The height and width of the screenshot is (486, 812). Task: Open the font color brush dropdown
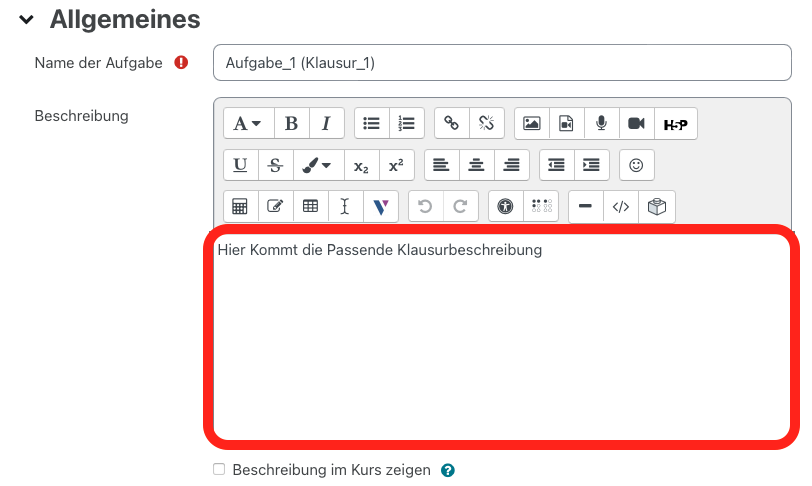(317, 165)
